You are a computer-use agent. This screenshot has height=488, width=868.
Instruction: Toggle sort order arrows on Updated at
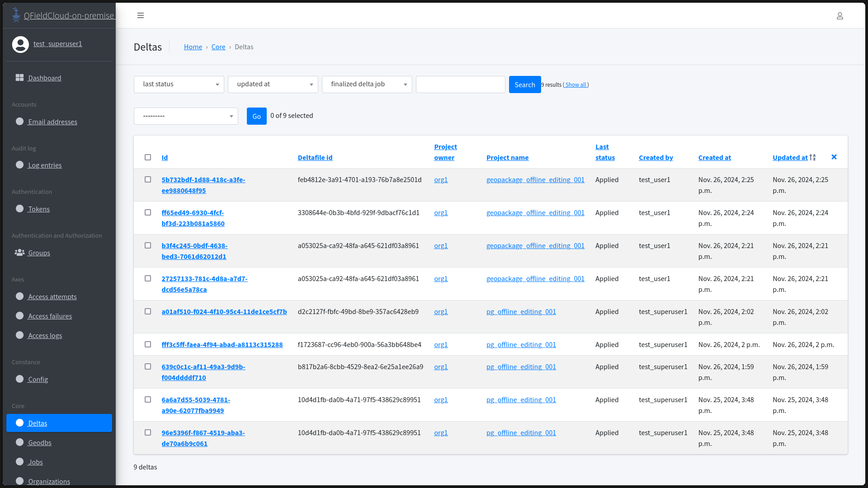(x=812, y=158)
